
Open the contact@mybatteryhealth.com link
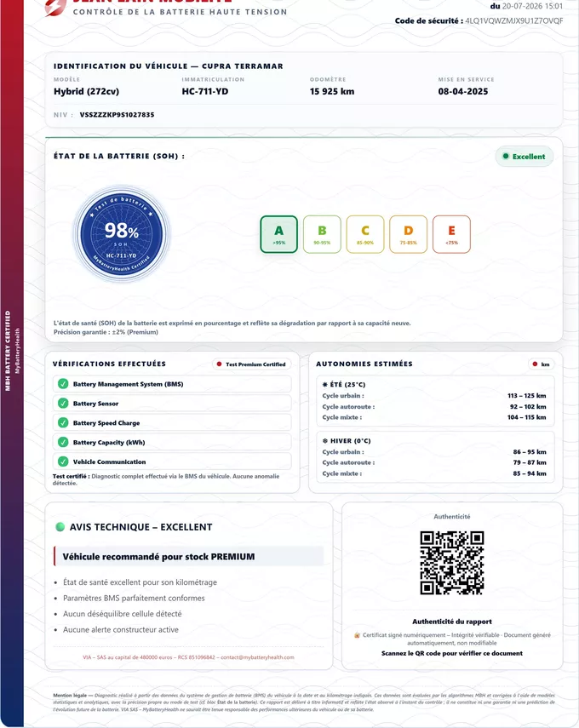[x=257, y=657]
